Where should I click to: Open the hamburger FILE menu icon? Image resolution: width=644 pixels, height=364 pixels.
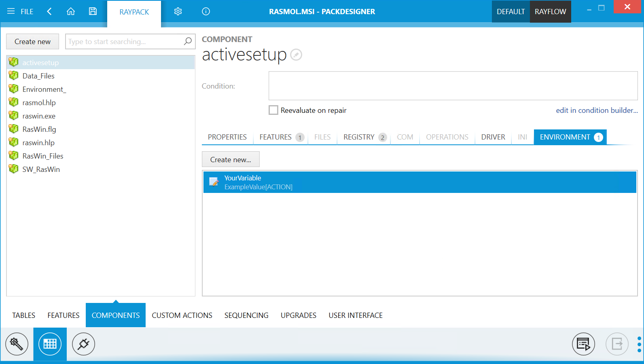(11, 11)
